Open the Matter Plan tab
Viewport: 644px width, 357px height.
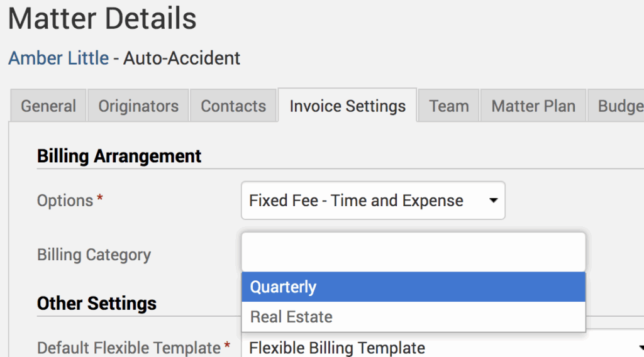pos(533,106)
